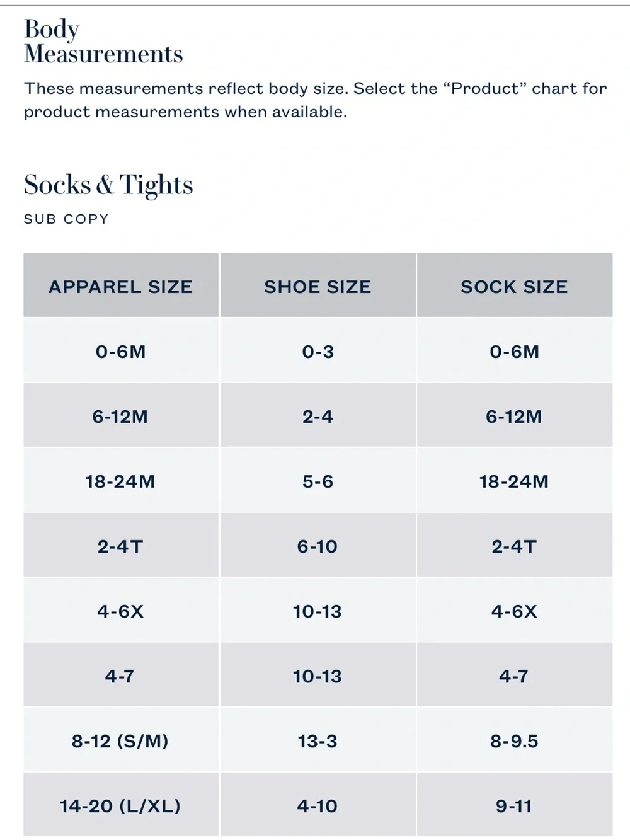Click the Socks & Tights heading
Viewport: 630px width, 840px height.
[108, 185]
